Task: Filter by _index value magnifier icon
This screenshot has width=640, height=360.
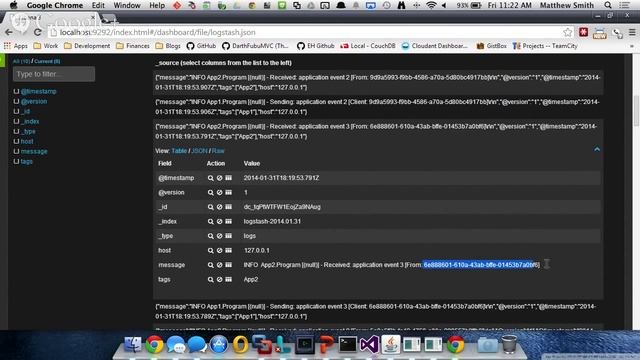Action: point(211,222)
